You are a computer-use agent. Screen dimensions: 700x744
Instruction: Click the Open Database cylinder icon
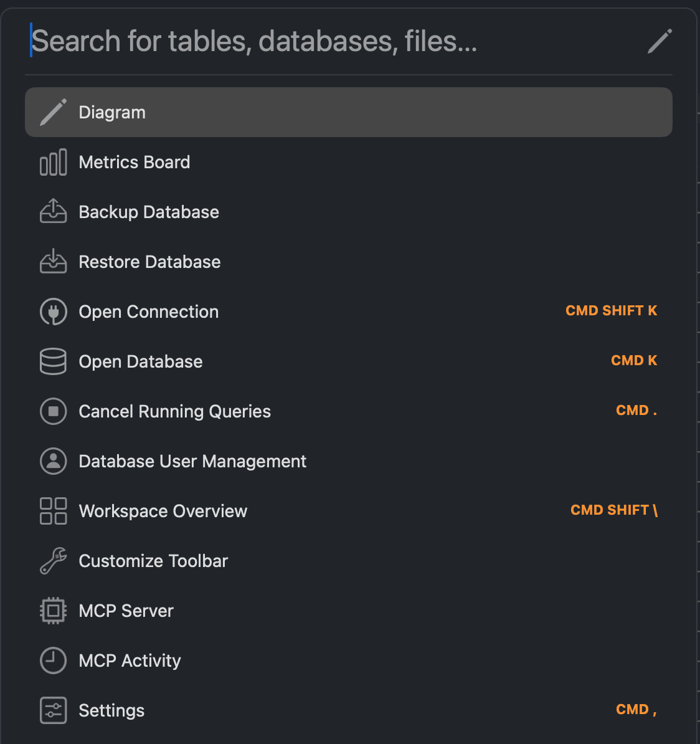[53, 361]
